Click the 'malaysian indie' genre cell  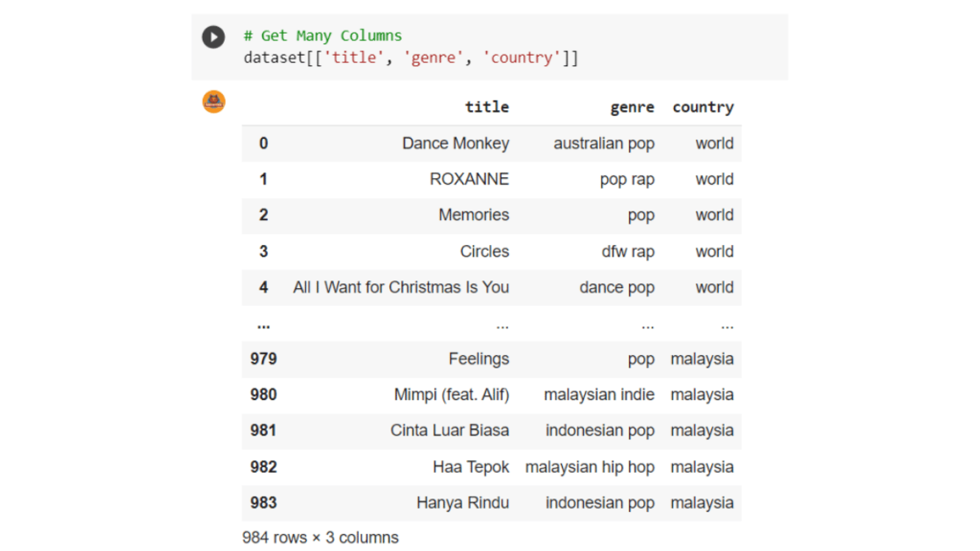click(x=599, y=395)
